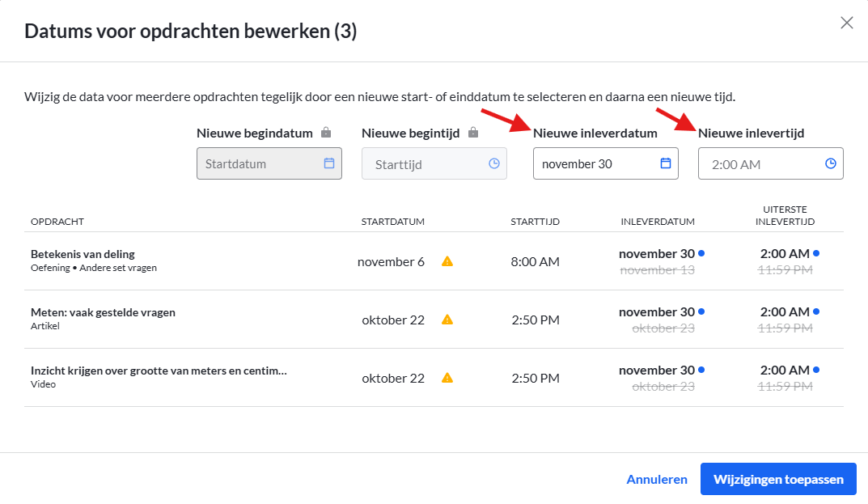
Task: Click Annuleren to cancel changes
Action: pos(657,479)
